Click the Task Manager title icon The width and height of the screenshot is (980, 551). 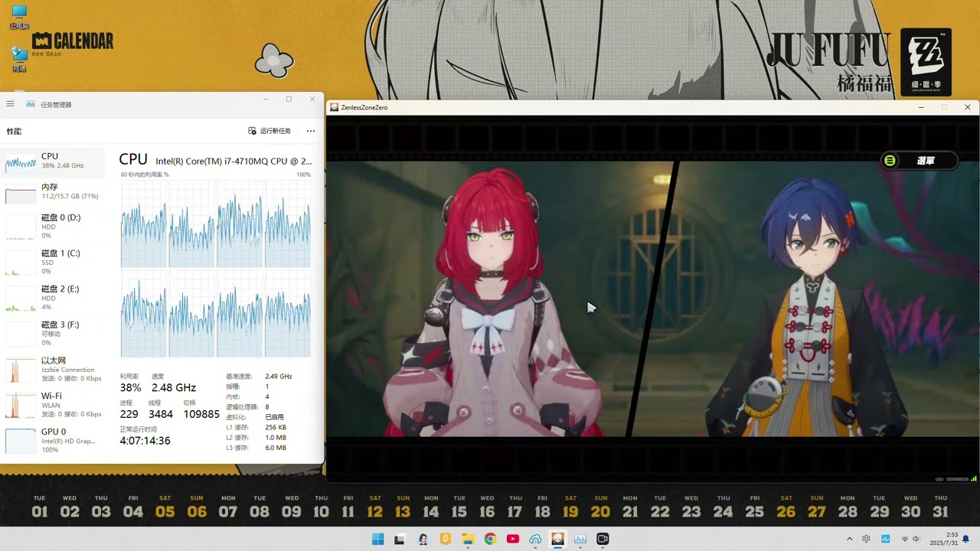click(31, 104)
